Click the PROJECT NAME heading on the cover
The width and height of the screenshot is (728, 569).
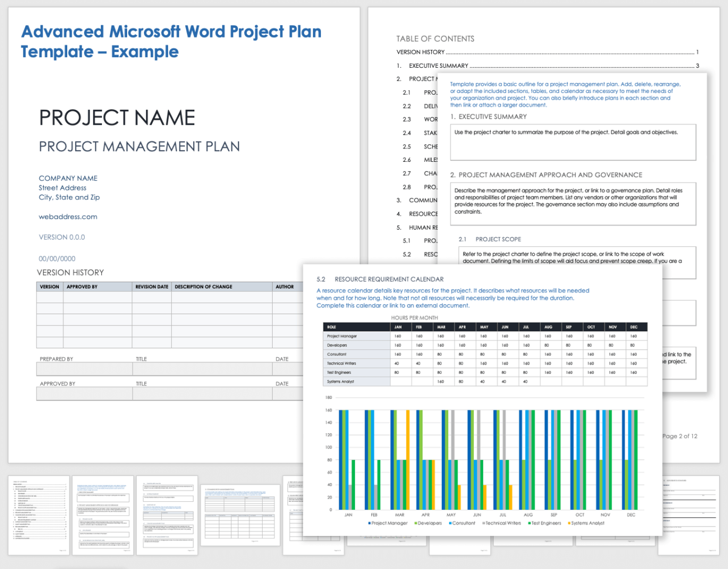pos(117,118)
